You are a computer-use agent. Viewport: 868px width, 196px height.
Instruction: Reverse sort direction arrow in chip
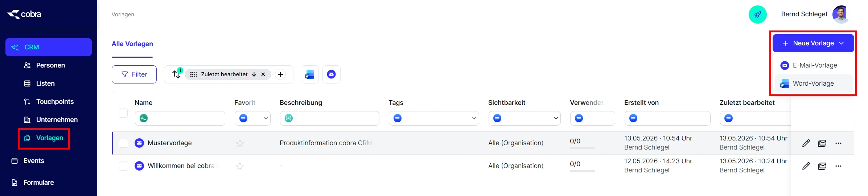pyautogui.click(x=254, y=74)
